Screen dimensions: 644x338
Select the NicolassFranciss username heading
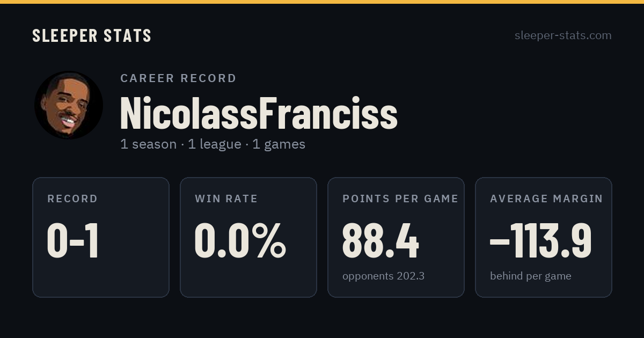point(259,113)
